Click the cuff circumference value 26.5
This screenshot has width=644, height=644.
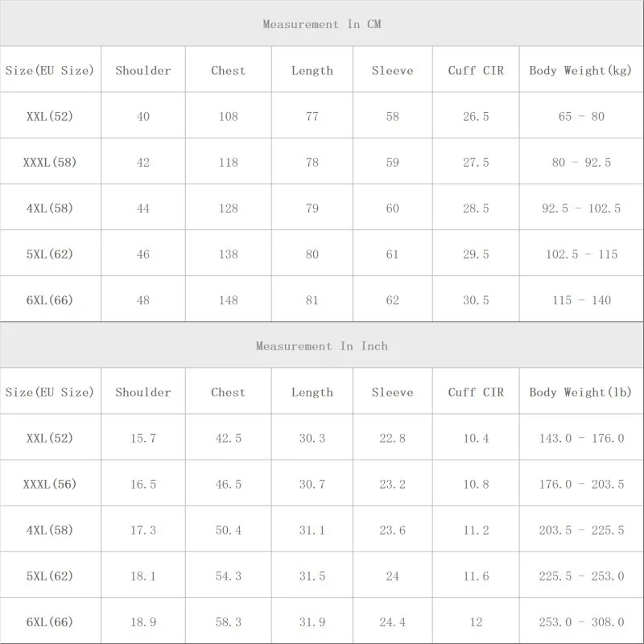click(x=476, y=117)
